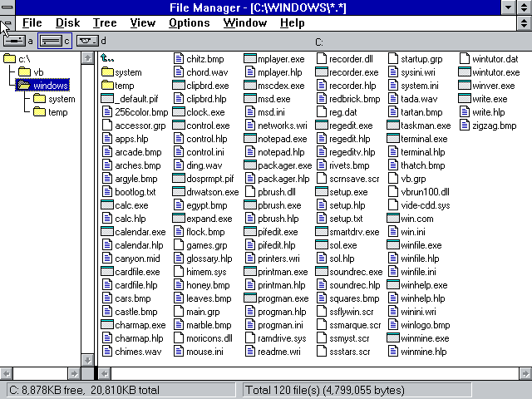Viewport: 532px width, 399px height.
Task: Open the child window control menu box
Action: [x=7, y=23]
